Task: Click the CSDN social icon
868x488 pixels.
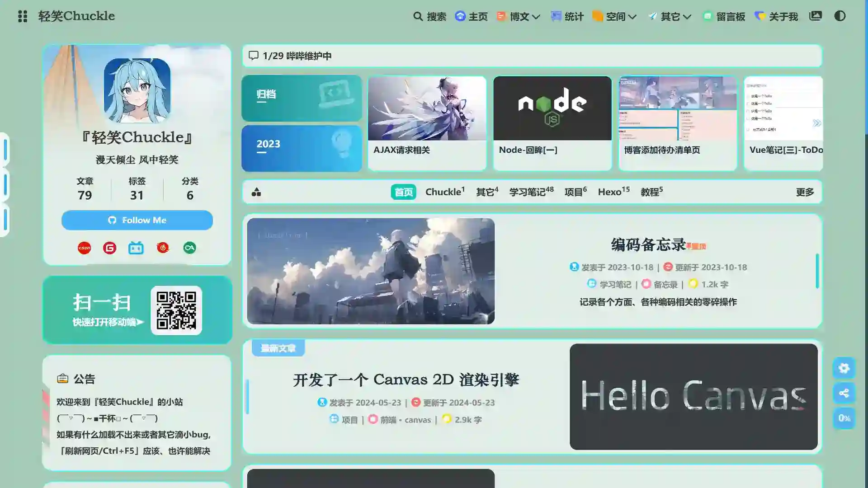Action: 84,248
